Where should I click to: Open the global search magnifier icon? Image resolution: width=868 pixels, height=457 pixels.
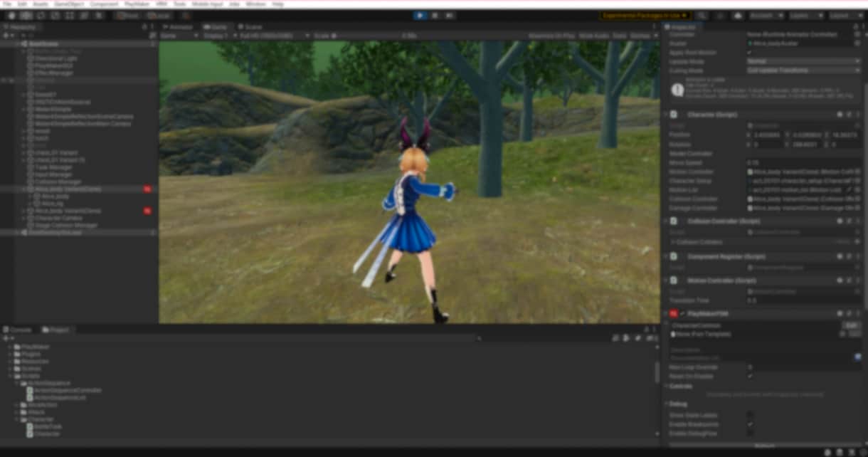coord(702,15)
